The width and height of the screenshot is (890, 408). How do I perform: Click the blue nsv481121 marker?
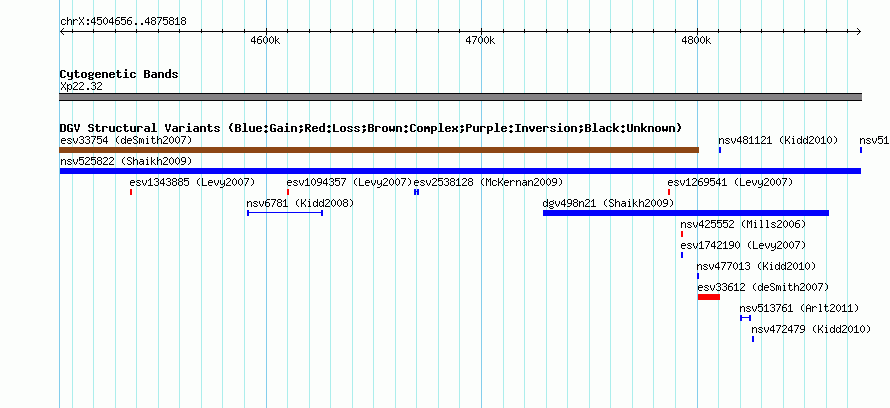pyautogui.click(x=720, y=150)
